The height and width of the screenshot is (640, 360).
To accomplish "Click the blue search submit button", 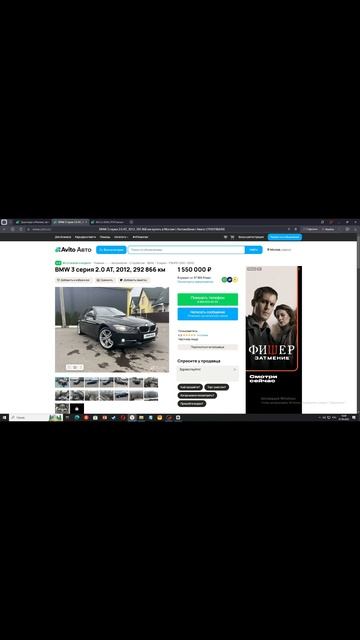I will 253,249.
